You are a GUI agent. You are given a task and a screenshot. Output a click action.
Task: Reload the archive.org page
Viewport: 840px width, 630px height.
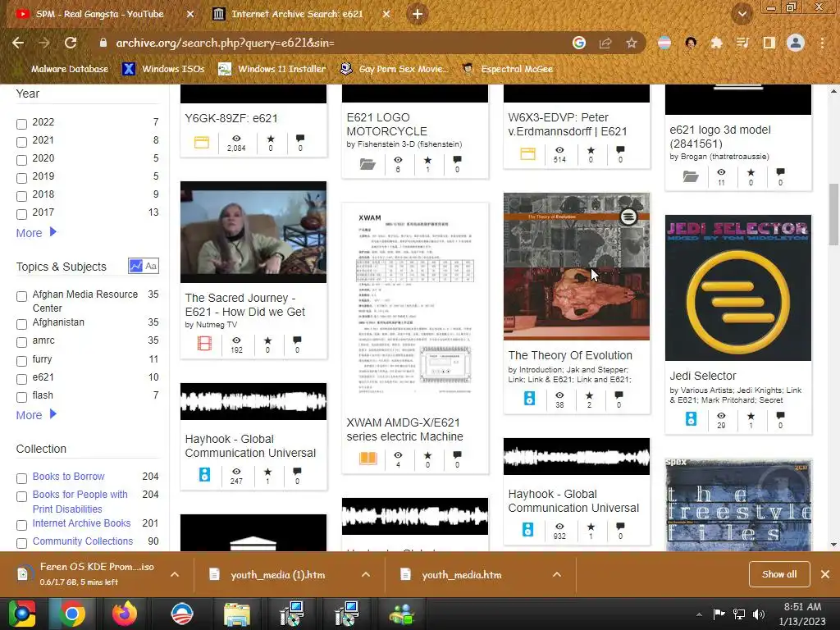click(x=71, y=43)
